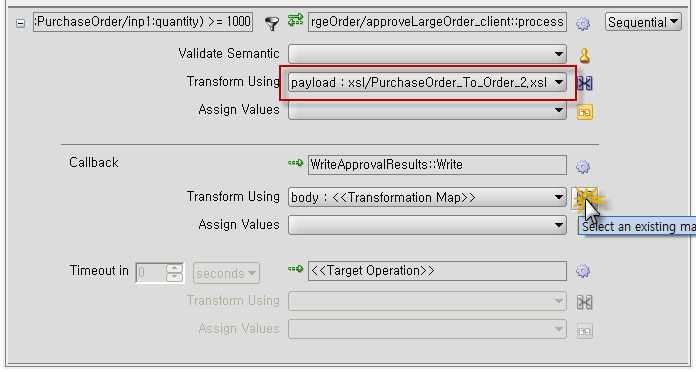
Task: Click the mapper icon next to PurchaseOrder_To_Order_2.xsl
Action: [x=585, y=83]
